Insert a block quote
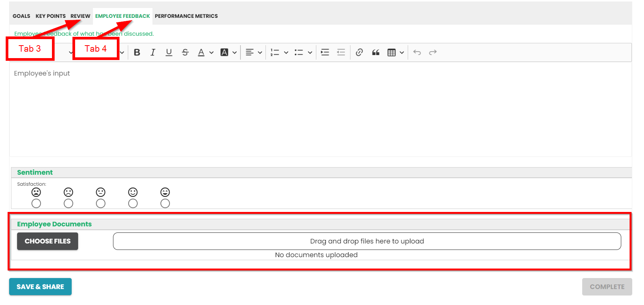This screenshot has height=305, width=644. tap(375, 52)
